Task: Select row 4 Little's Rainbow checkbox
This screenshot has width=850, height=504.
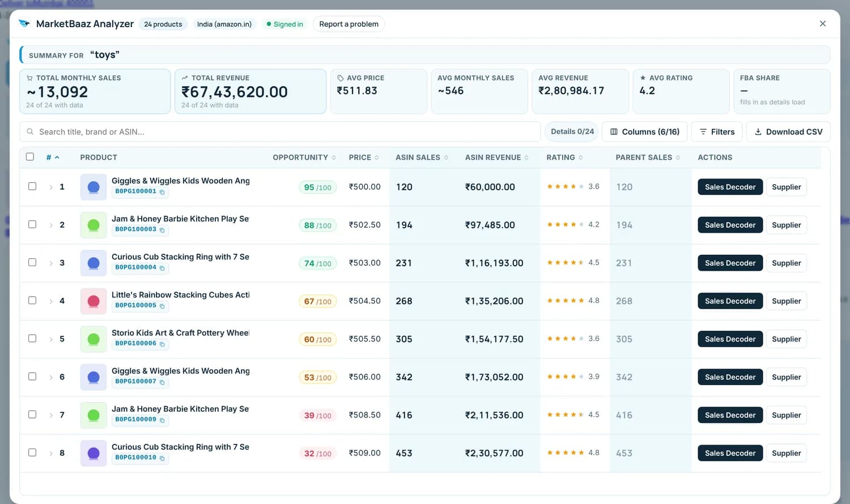Action: click(x=32, y=300)
